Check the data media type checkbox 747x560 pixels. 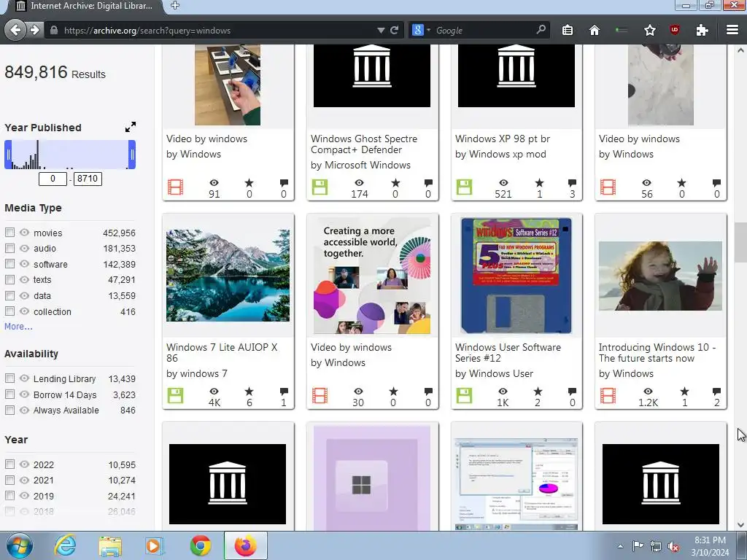(9, 295)
